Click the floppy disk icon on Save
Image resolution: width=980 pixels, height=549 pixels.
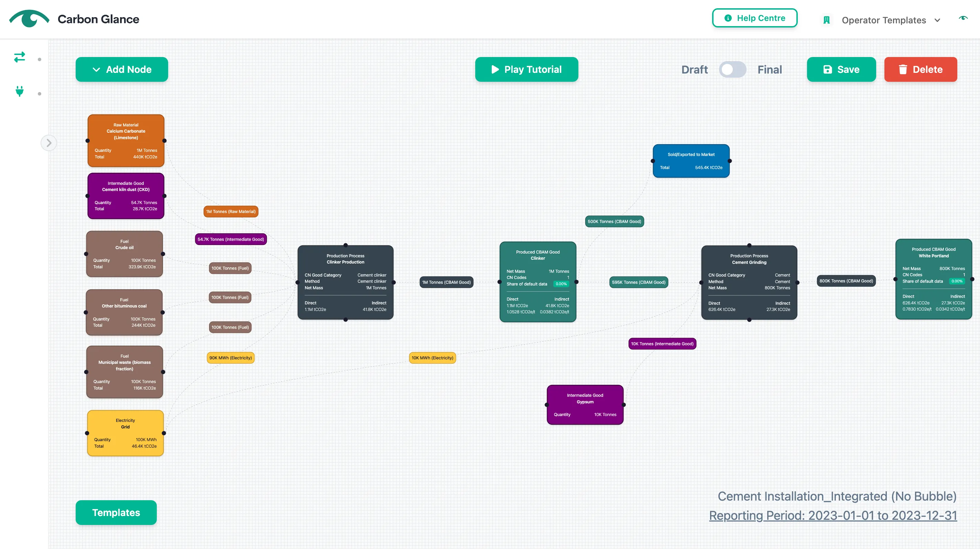(x=827, y=69)
